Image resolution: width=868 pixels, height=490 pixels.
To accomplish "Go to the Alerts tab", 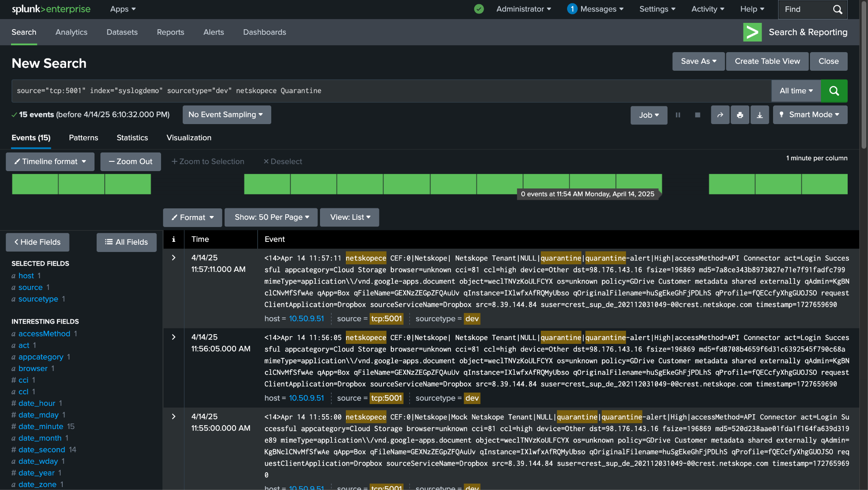I will tap(214, 32).
